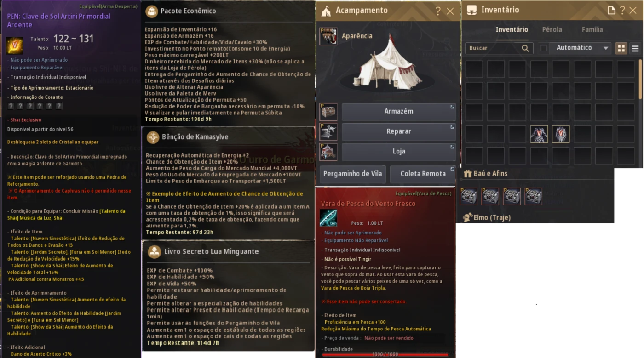Open the Acampamento help question mark
Image resolution: width=644 pixels, height=358 pixels.
pos(438,11)
